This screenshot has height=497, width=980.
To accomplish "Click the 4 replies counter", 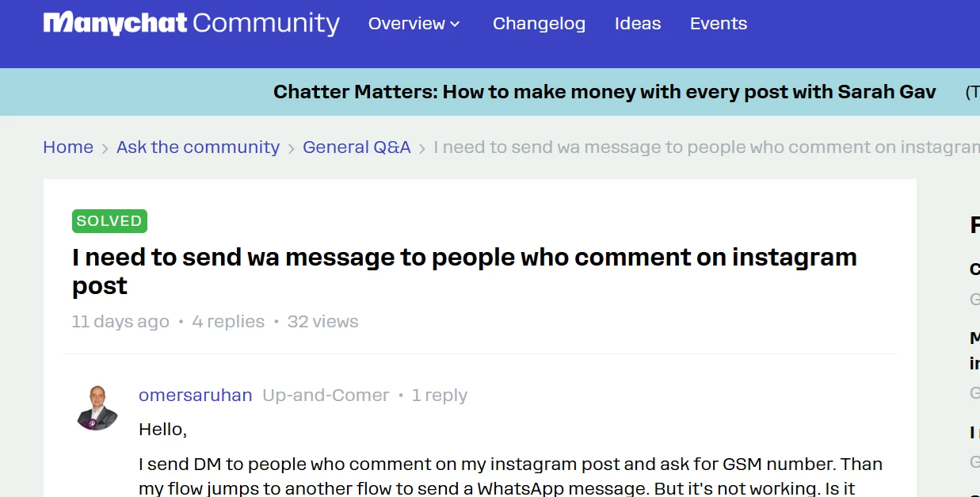I will (x=228, y=322).
